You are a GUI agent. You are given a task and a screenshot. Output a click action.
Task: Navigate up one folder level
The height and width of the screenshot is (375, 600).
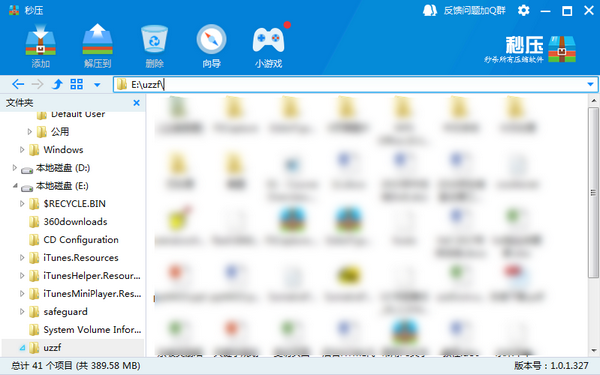click(57, 84)
